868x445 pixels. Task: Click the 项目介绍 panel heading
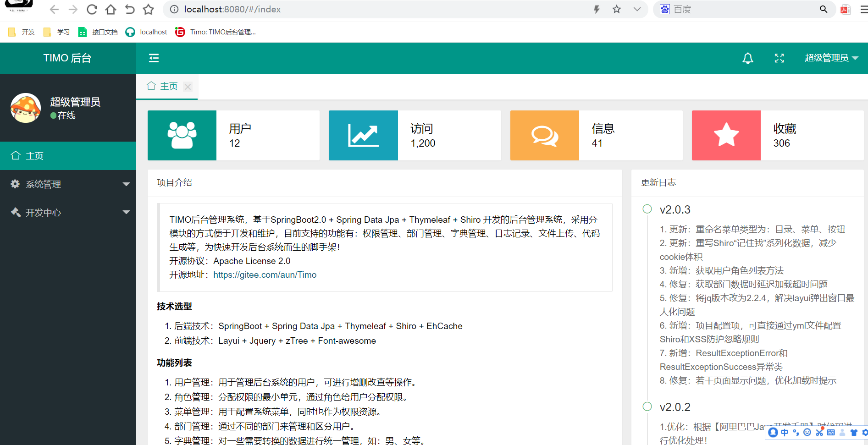[174, 182]
